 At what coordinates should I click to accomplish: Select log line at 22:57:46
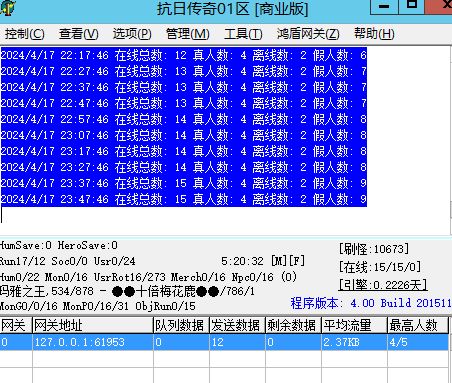tap(184, 119)
